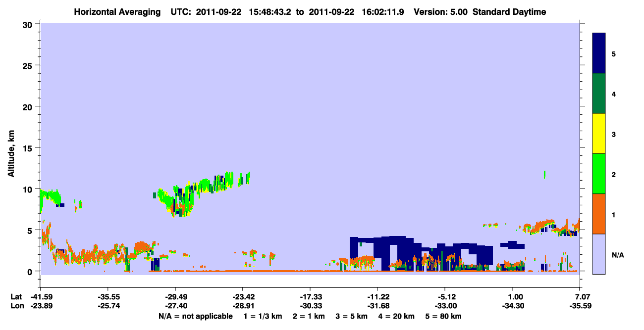
Task: Click the longitude value -34.30
Action: click(x=512, y=306)
